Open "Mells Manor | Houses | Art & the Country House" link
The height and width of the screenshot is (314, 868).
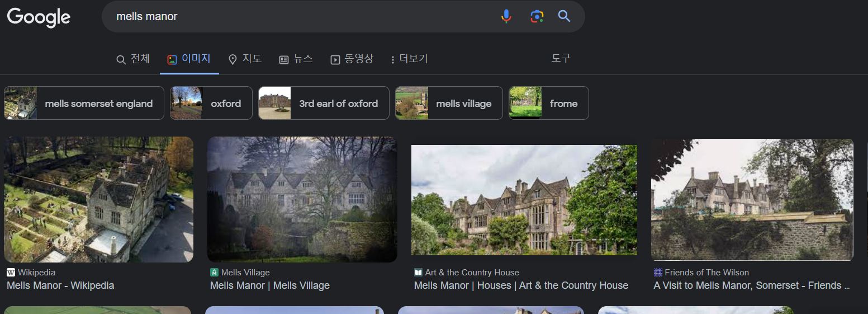tap(521, 285)
